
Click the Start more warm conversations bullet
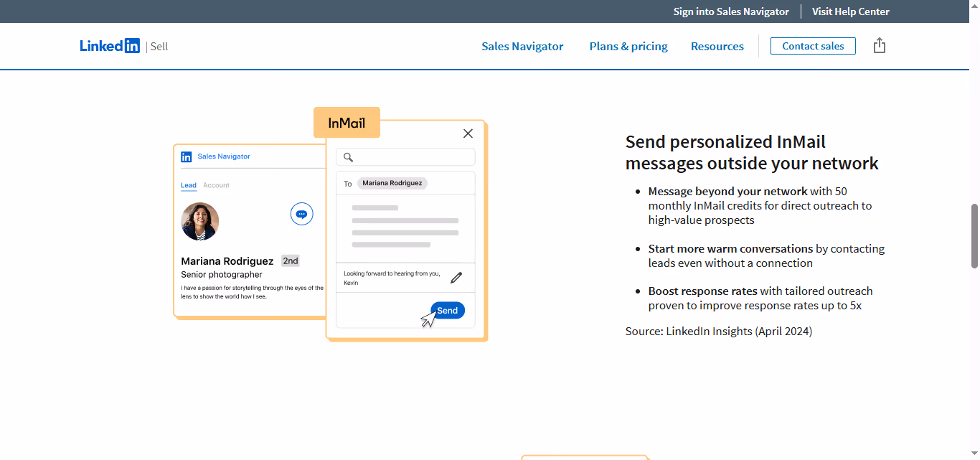766,256
